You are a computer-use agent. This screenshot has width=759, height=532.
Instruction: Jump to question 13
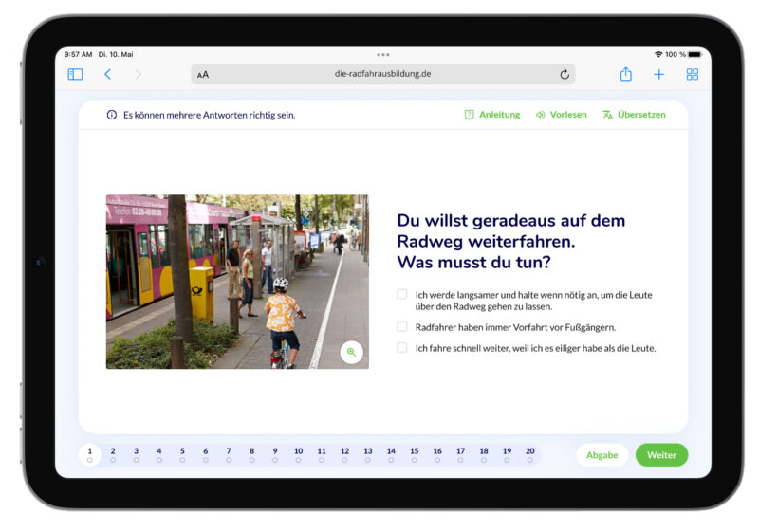(x=368, y=454)
